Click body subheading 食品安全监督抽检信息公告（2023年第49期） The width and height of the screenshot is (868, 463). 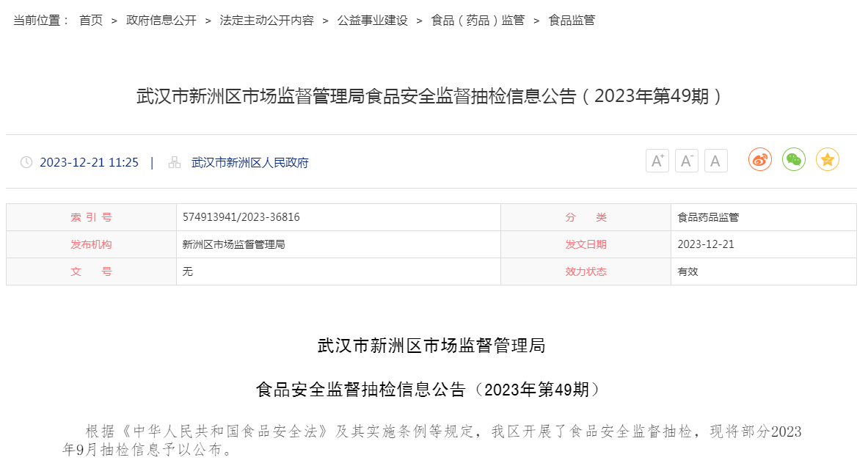click(429, 390)
